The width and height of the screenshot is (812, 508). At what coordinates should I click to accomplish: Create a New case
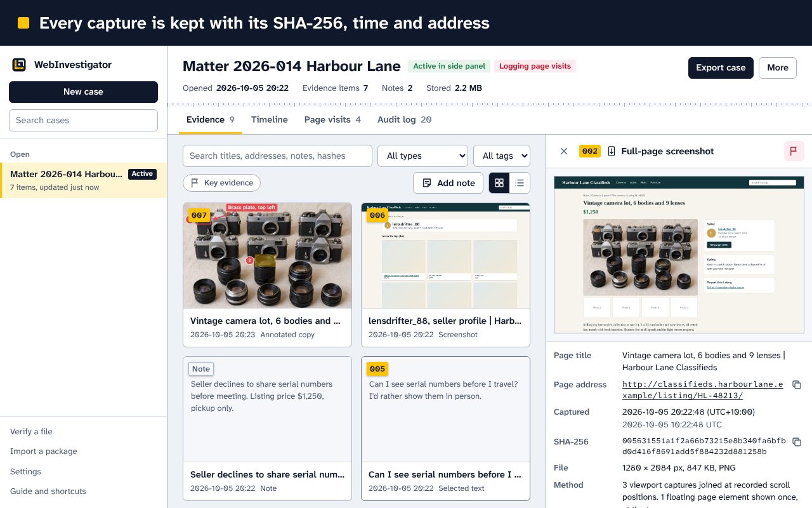pyautogui.click(x=83, y=92)
